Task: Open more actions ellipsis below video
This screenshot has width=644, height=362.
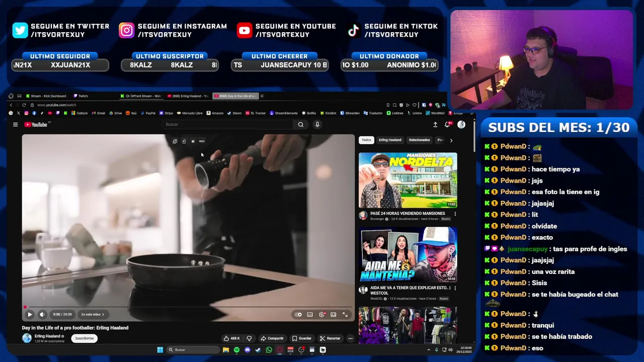Action: tap(350, 338)
